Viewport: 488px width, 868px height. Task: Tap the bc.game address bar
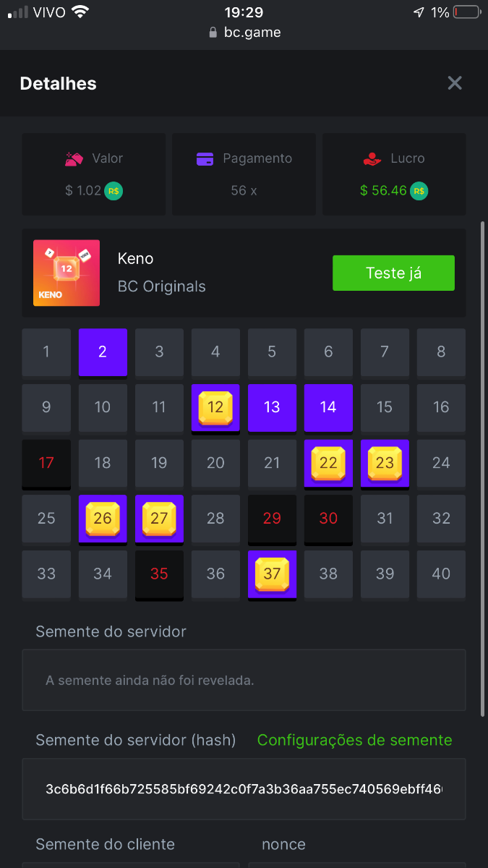[x=244, y=33]
